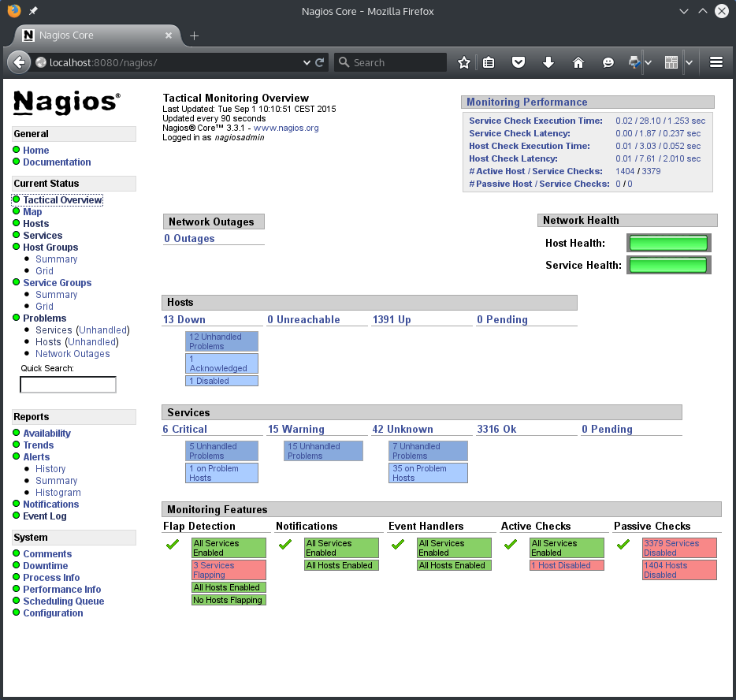
Task: Open the Map sidebar link
Action: [32, 212]
